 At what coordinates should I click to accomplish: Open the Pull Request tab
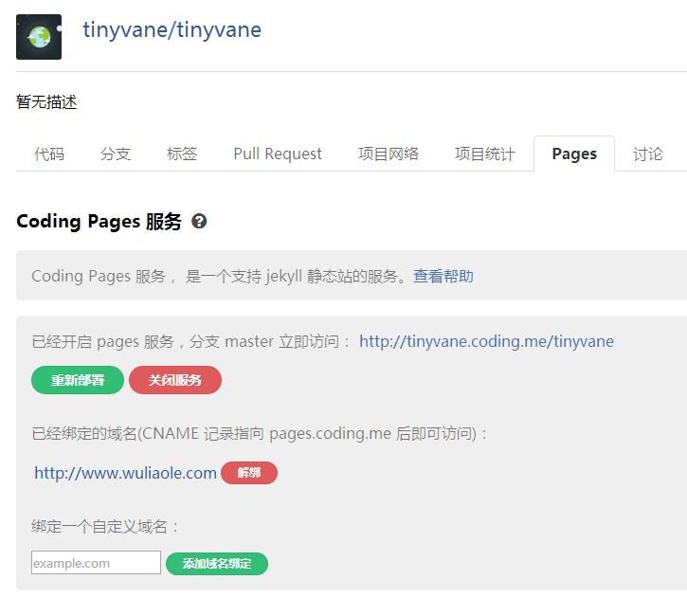coord(278,154)
